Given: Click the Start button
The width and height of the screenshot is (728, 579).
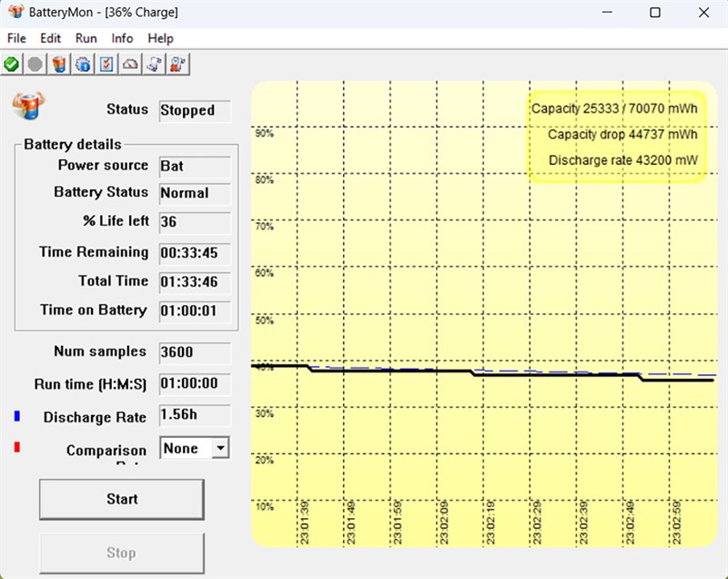Looking at the screenshot, I should coord(122,499).
